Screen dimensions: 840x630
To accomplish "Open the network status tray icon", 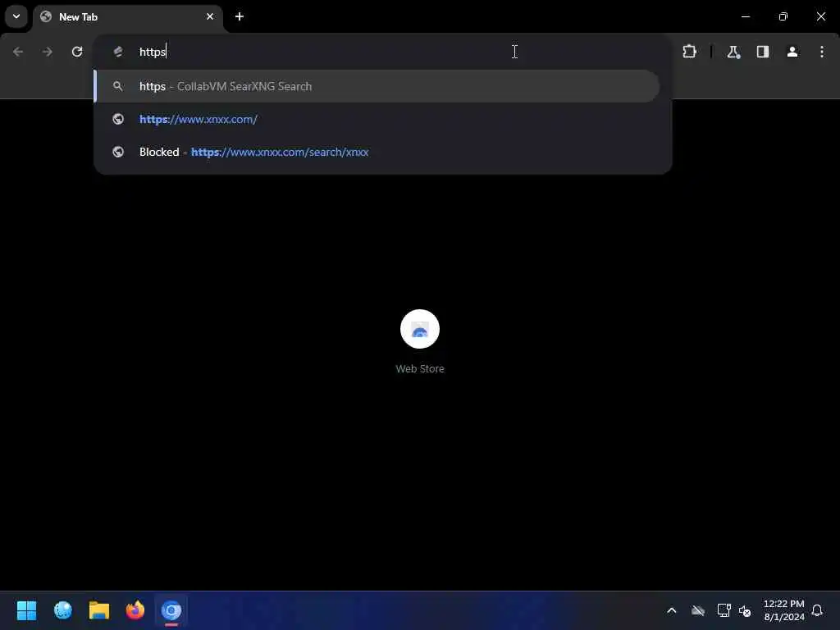I will (724, 610).
